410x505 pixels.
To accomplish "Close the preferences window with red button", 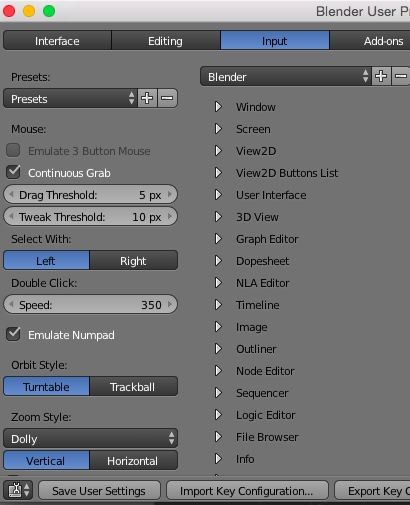I will [9, 11].
